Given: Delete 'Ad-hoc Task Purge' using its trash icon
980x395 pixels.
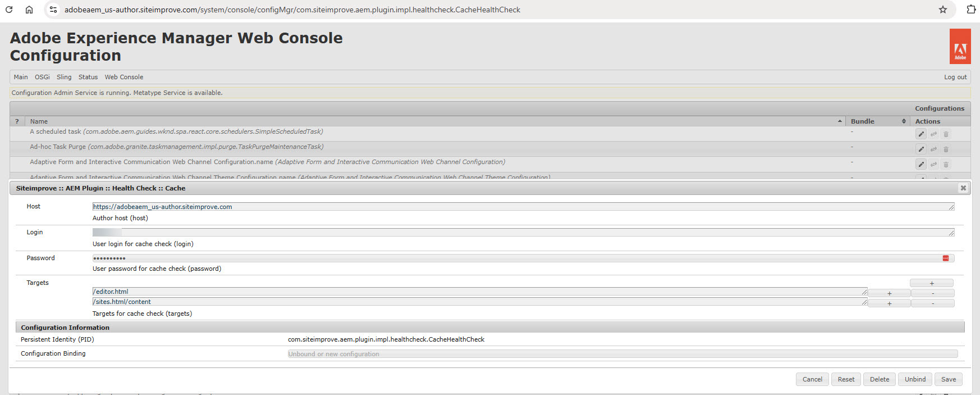Looking at the screenshot, I should coord(946,149).
